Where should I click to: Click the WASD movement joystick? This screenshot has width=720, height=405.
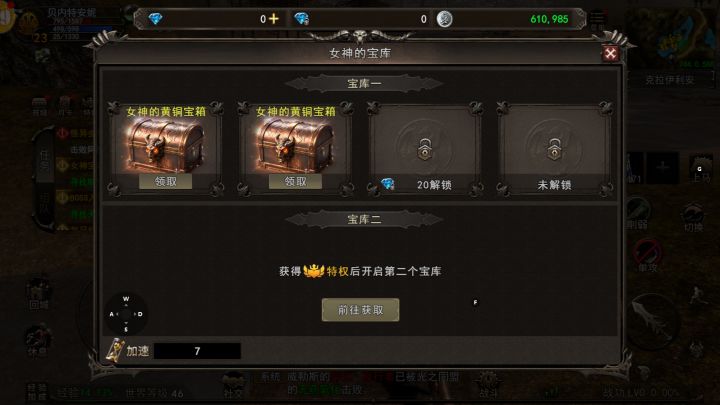pos(126,314)
